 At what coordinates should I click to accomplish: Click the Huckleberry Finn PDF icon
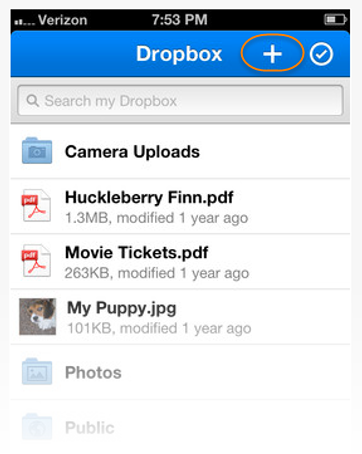click(x=36, y=206)
